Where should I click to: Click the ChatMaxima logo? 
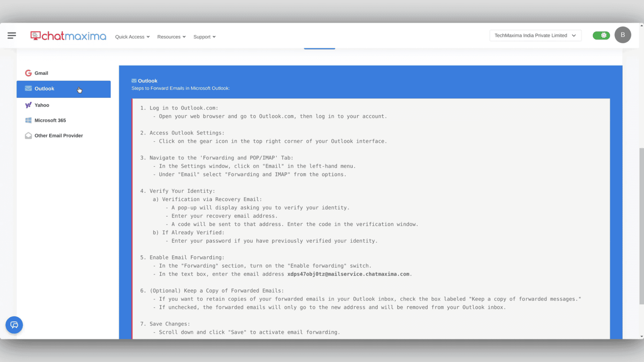68,36
